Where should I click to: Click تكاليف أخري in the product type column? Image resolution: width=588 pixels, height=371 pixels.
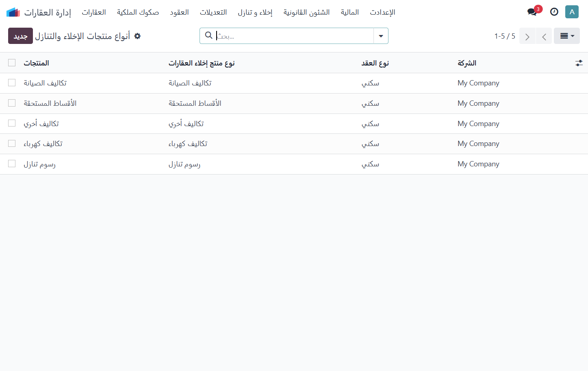[x=186, y=124]
